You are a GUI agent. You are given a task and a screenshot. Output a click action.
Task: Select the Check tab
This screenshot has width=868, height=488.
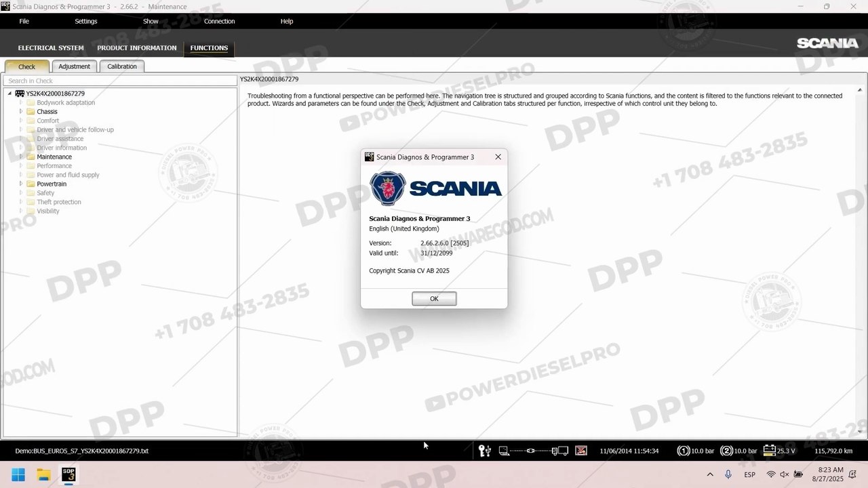(x=27, y=66)
